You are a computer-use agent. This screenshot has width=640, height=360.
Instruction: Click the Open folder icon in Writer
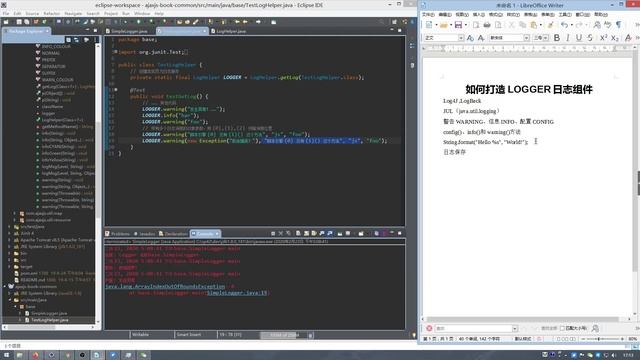click(444, 25)
